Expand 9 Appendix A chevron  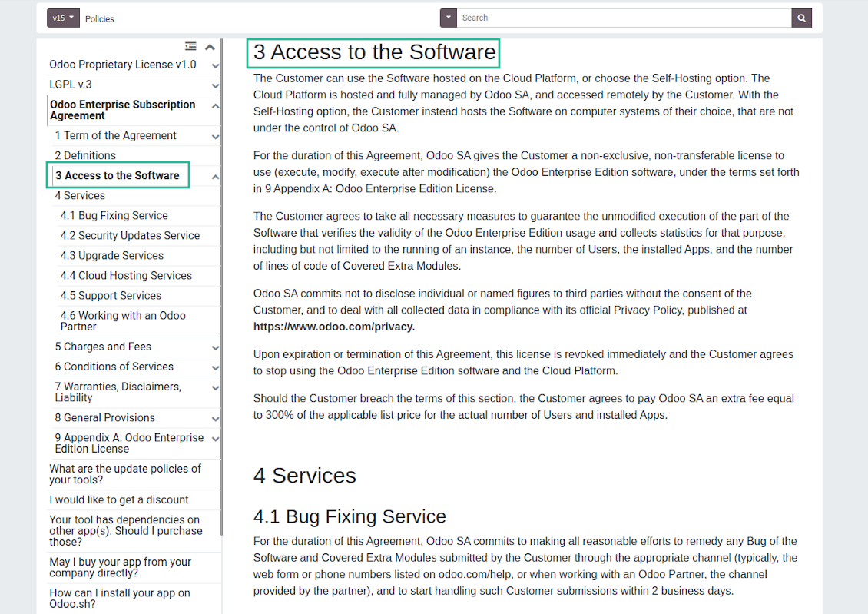(x=215, y=439)
